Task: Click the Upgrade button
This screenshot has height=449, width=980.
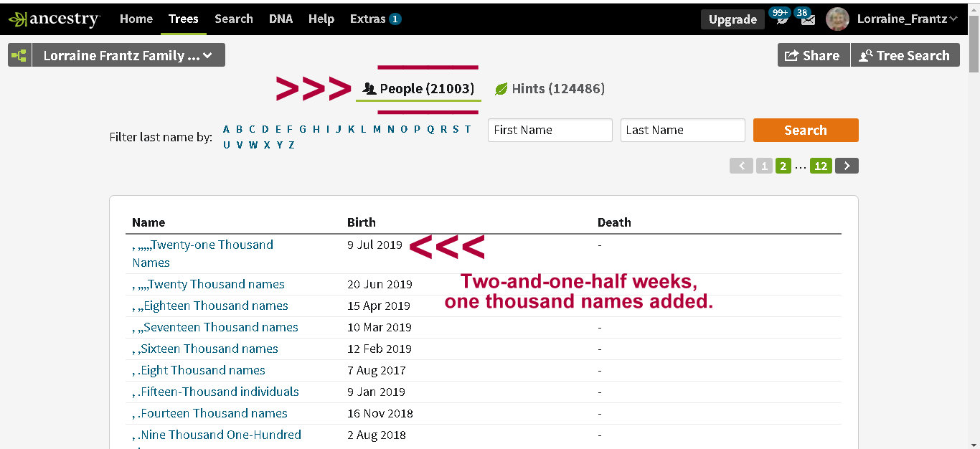Action: pyautogui.click(x=732, y=19)
